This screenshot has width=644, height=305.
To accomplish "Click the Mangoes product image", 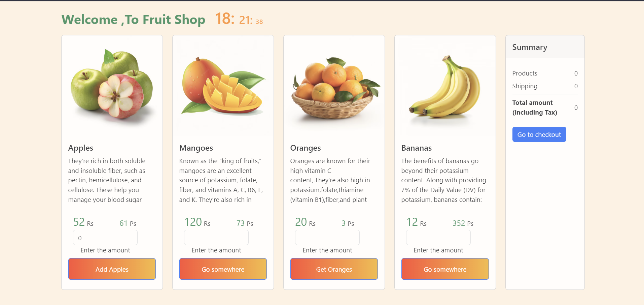I will (223, 86).
